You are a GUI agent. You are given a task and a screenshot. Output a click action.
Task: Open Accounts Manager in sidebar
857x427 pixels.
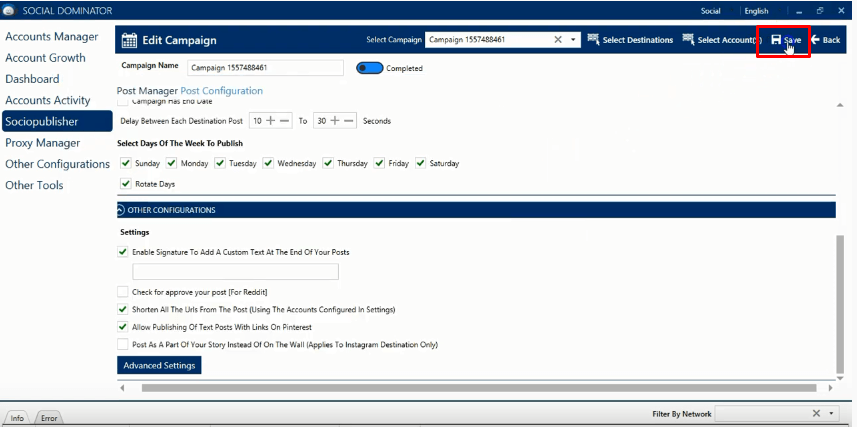pyautogui.click(x=52, y=37)
